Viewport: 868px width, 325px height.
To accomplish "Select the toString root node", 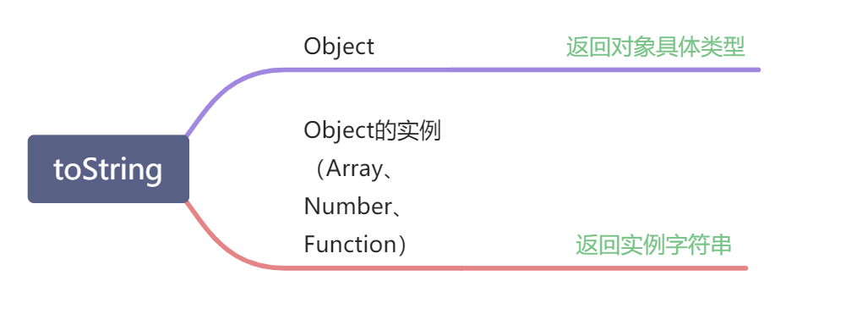I will pos(108,169).
